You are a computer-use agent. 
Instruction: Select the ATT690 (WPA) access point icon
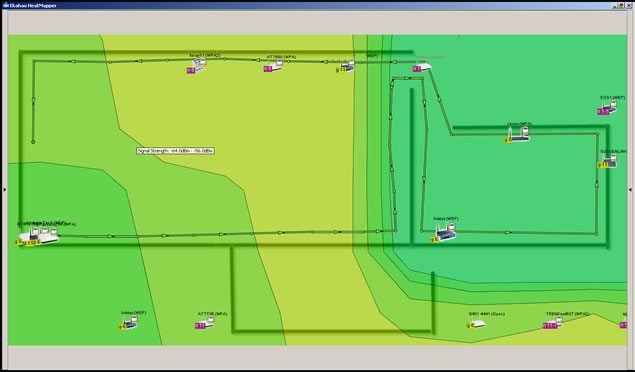[x=273, y=66]
